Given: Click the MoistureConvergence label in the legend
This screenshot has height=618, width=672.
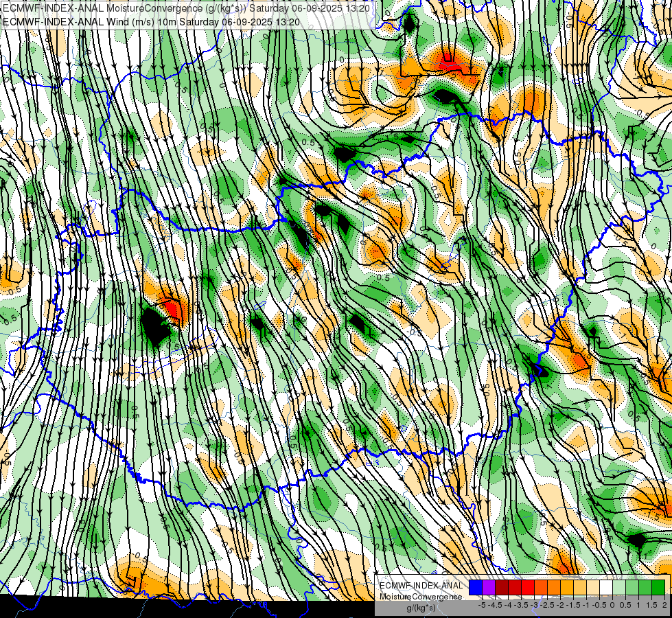Looking at the screenshot, I should pyautogui.click(x=421, y=597).
